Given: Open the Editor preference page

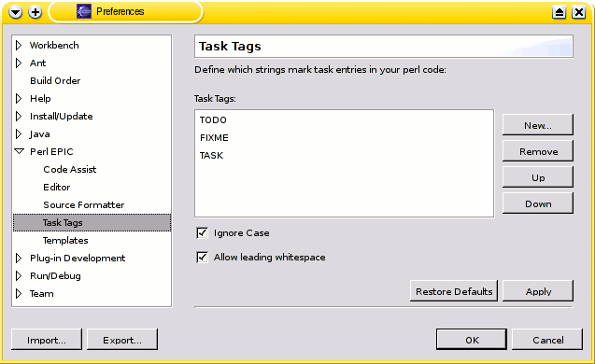Looking at the screenshot, I should coord(57,188).
